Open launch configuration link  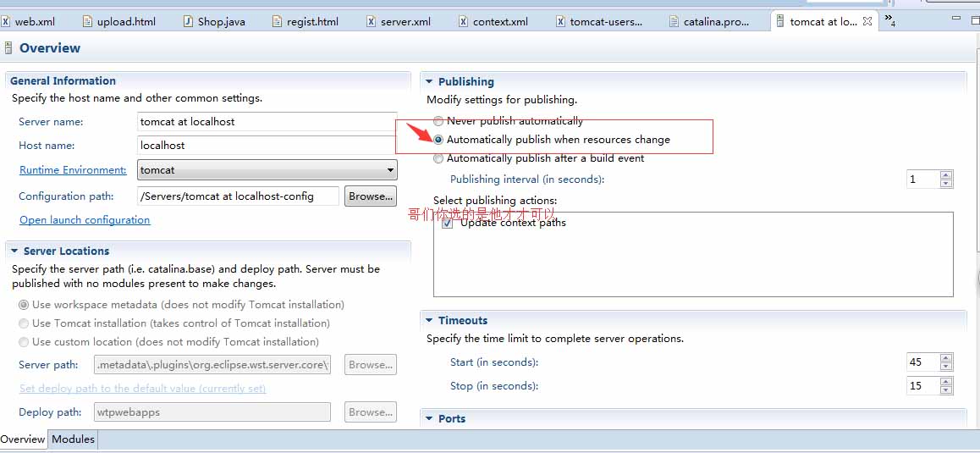coord(85,219)
